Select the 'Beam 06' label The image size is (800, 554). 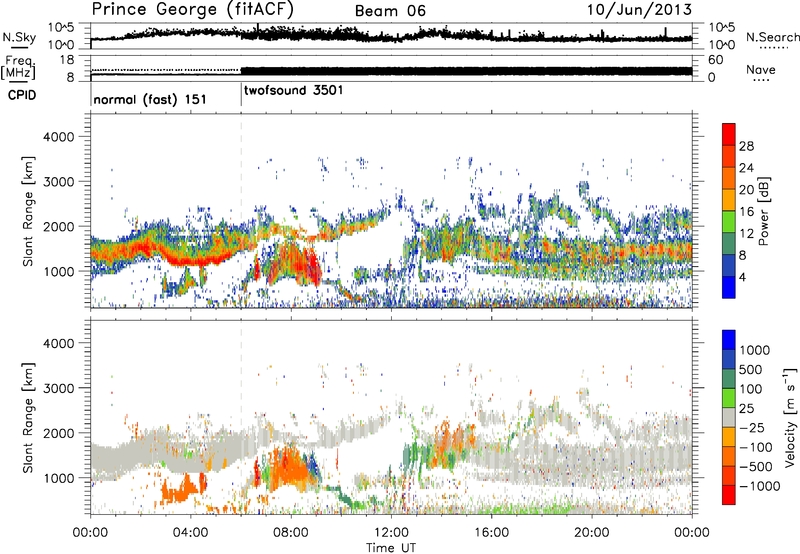pos(390,11)
